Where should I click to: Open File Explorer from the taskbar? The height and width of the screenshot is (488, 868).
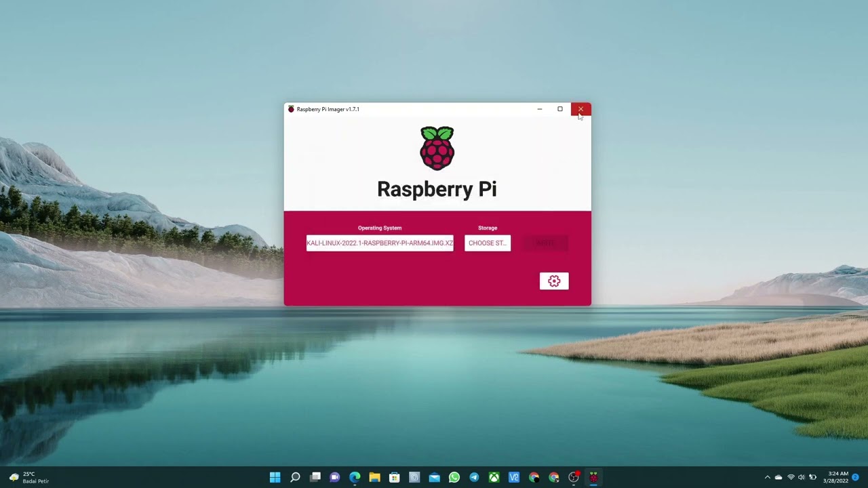click(x=374, y=477)
